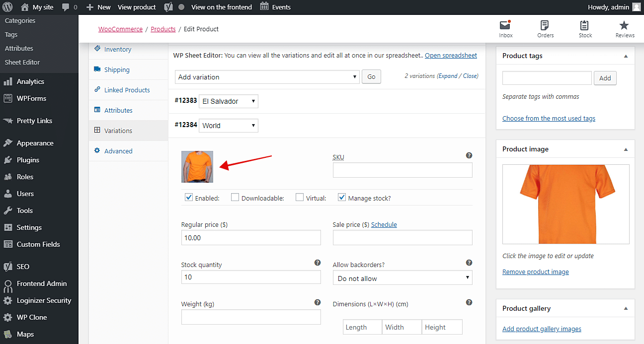Click the Roles sidebar icon
Image resolution: width=644 pixels, height=344 pixels.
pos(8,177)
